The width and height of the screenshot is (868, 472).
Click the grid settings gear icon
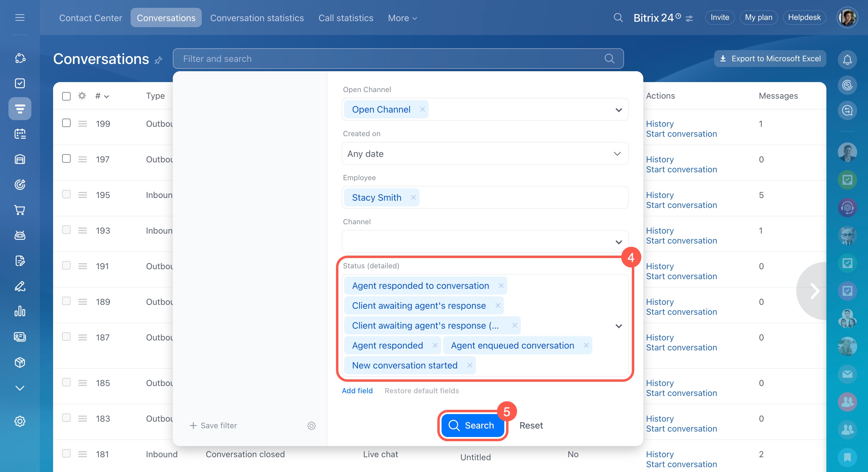pyautogui.click(x=82, y=96)
